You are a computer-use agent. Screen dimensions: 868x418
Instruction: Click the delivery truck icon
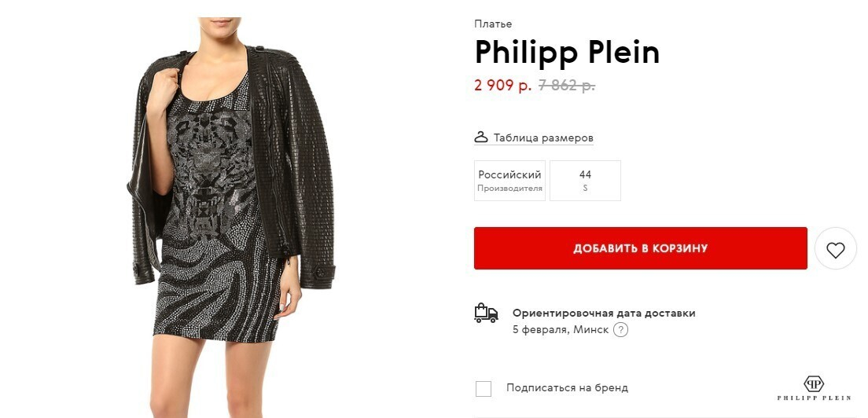486,313
